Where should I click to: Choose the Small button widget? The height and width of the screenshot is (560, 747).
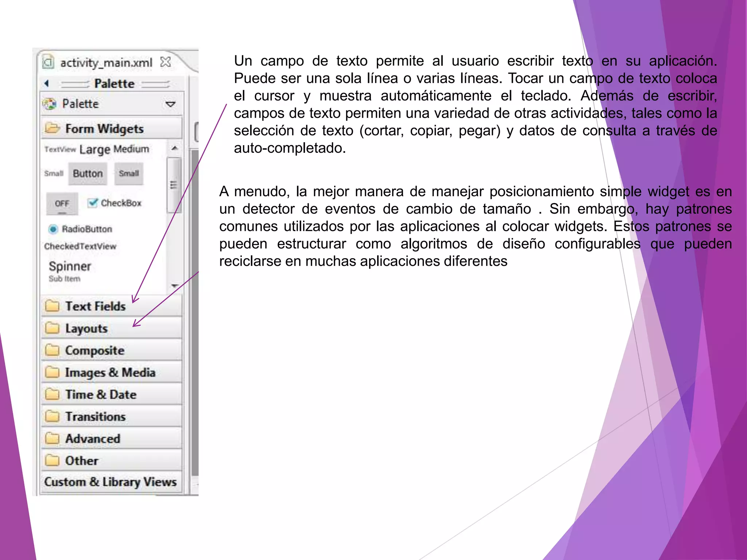click(129, 174)
